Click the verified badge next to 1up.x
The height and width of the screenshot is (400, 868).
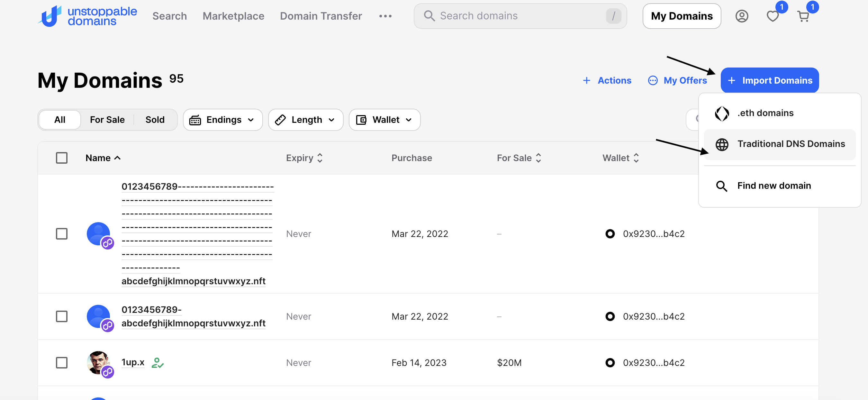[158, 363]
